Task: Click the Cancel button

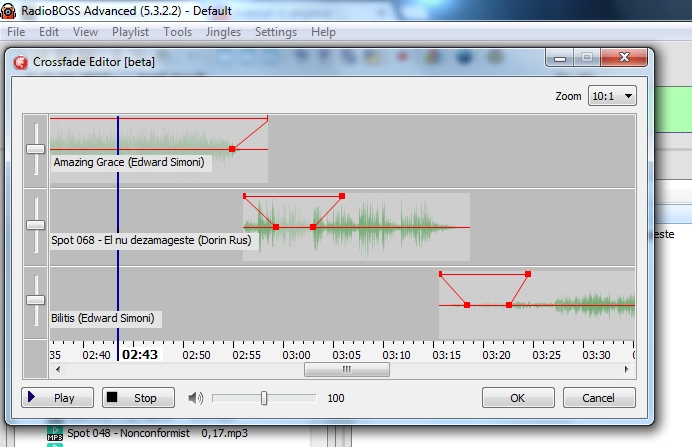Action: 599,398
